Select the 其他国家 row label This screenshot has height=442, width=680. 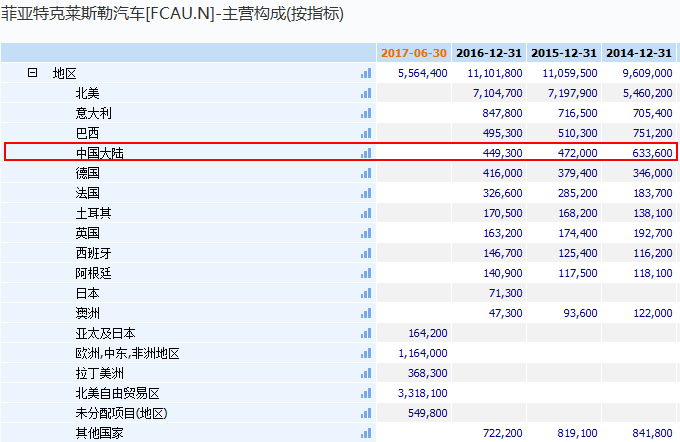100,433
